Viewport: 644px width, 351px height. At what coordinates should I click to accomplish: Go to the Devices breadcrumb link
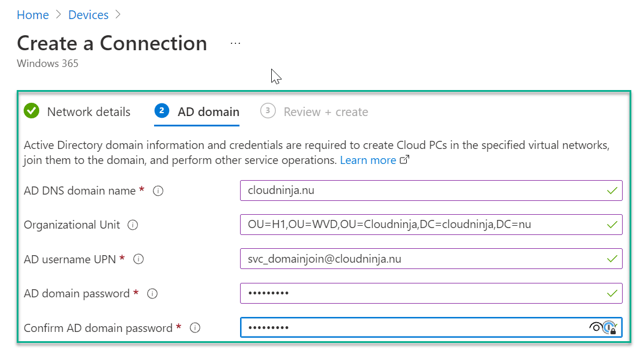pyautogui.click(x=88, y=15)
